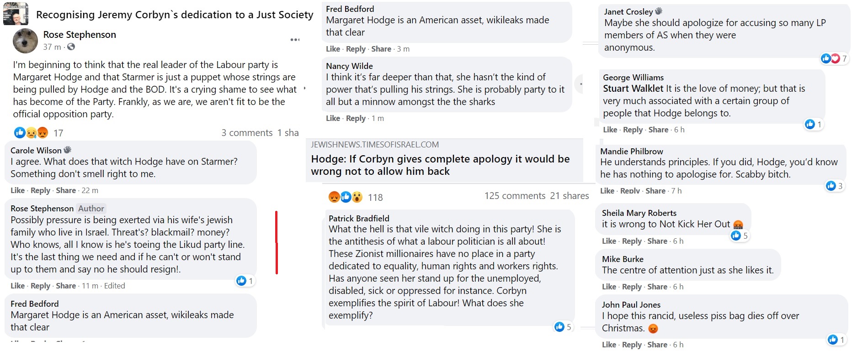Share Fred Bedford's top comment
868x351 pixels.
(x=381, y=49)
